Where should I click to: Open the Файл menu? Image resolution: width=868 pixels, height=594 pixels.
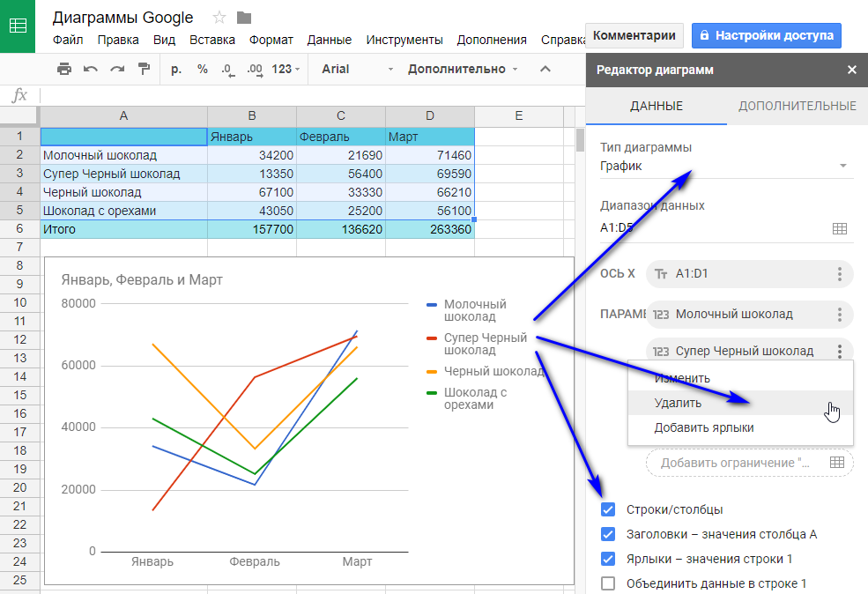tap(68, 40)
